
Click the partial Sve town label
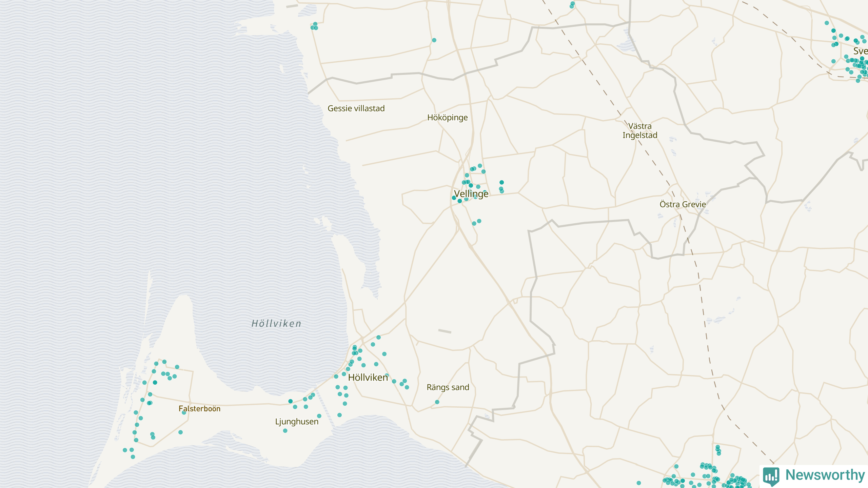coord(860,51)
